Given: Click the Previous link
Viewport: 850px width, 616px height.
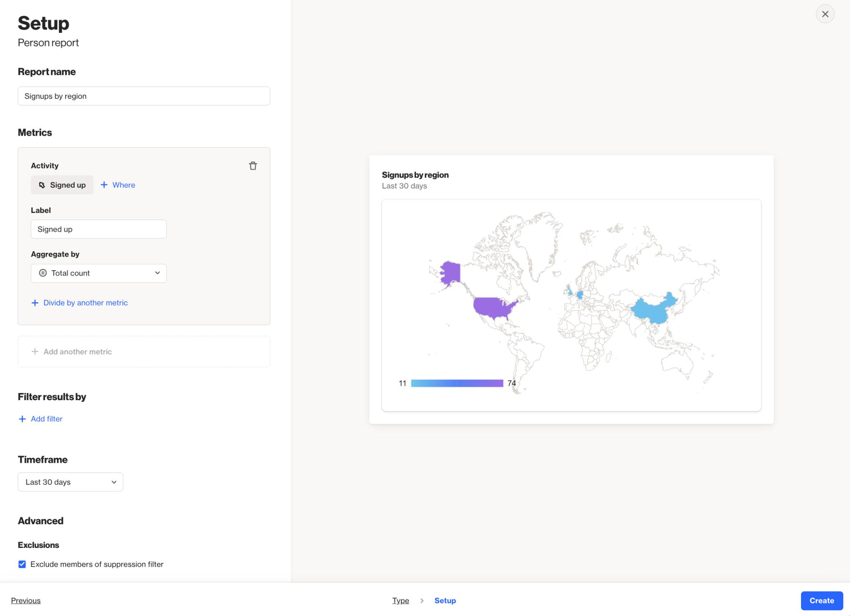Looking at the screenshot, I should [26, 601].
